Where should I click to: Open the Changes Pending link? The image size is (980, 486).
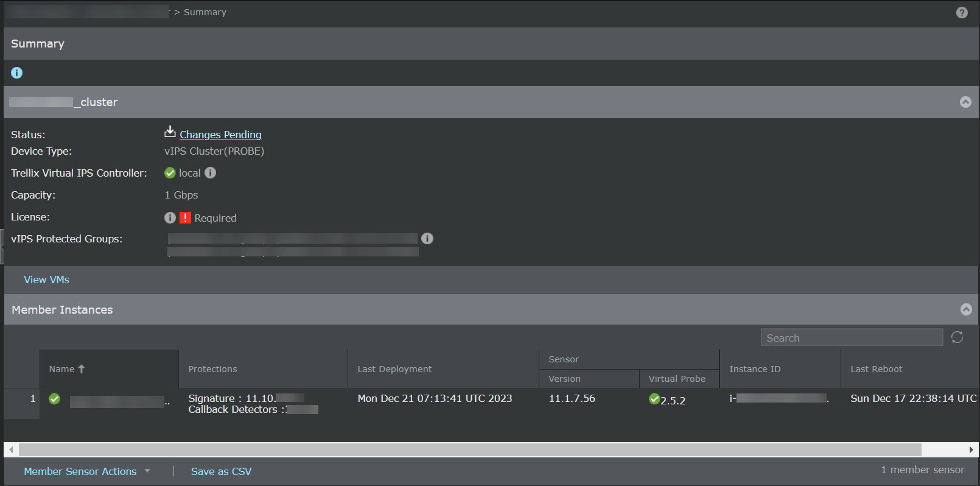tap(220, 135)
